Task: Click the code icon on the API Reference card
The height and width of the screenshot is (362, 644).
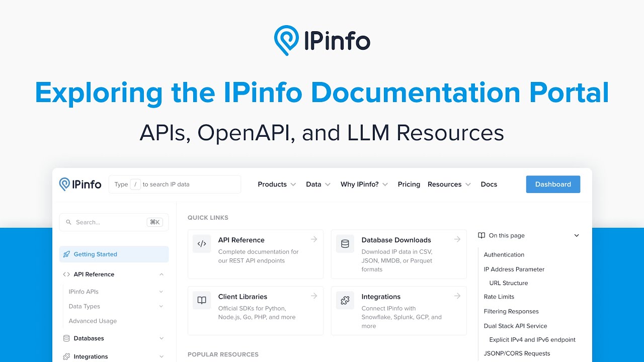Action: 202,244
